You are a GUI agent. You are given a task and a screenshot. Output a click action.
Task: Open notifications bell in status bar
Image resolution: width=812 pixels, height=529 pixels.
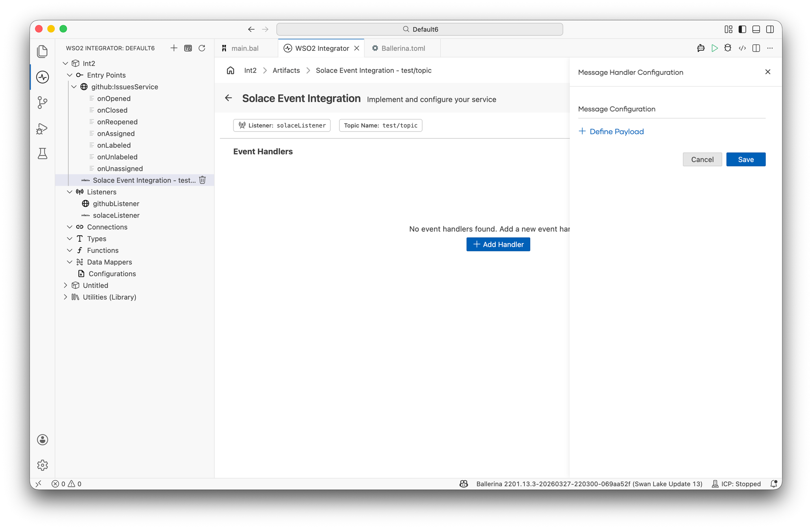tap(774, 484)
